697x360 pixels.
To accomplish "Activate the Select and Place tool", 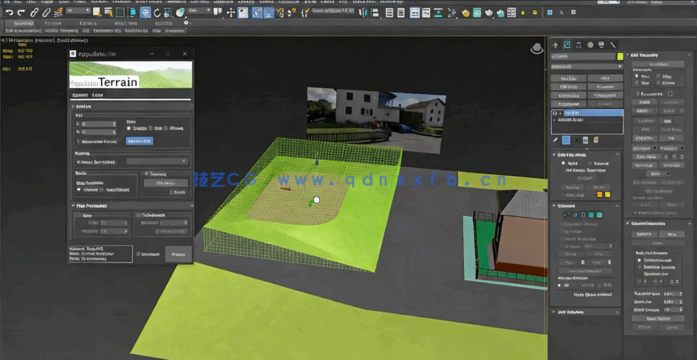I will tap(180, 12).
